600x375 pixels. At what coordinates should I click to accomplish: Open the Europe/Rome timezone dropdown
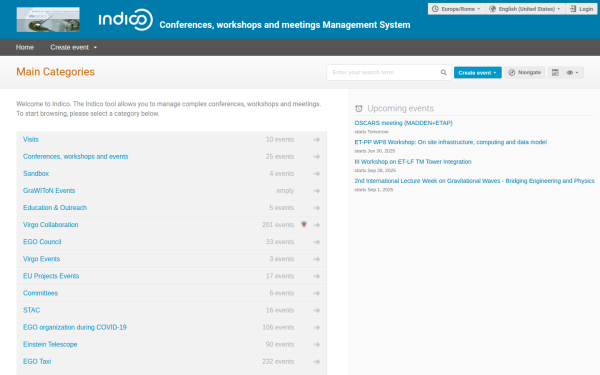tap(456, 9)
